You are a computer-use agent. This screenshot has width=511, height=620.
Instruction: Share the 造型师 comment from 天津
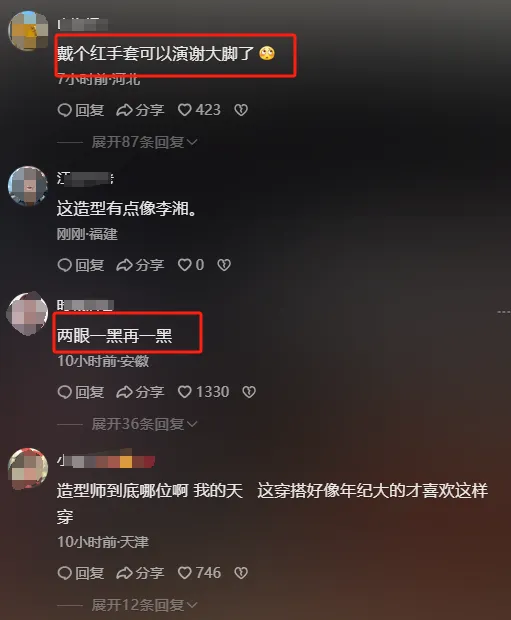[140, 573]
